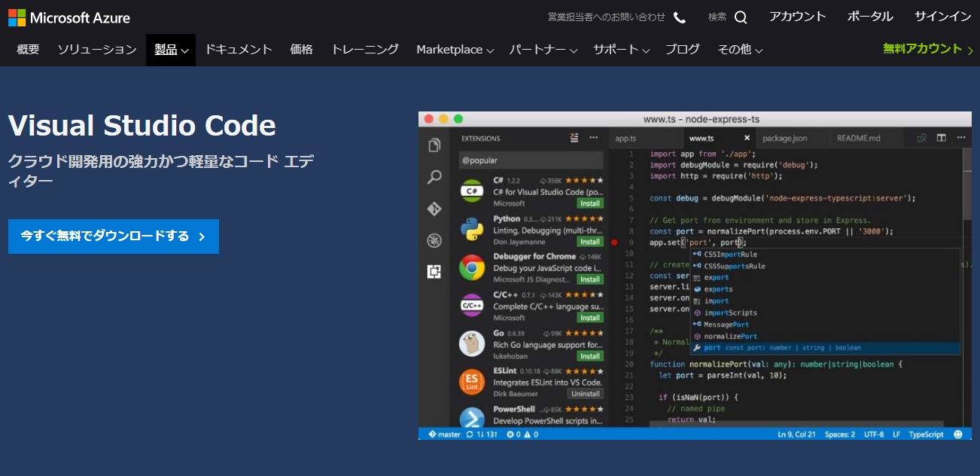Click the filter extensions icon above @popular
980x476 pixels.
573,137
